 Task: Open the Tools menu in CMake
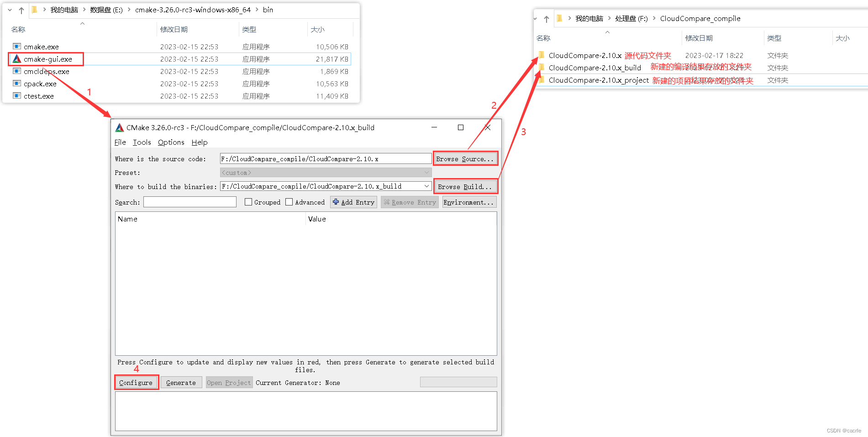click(142, 142)
